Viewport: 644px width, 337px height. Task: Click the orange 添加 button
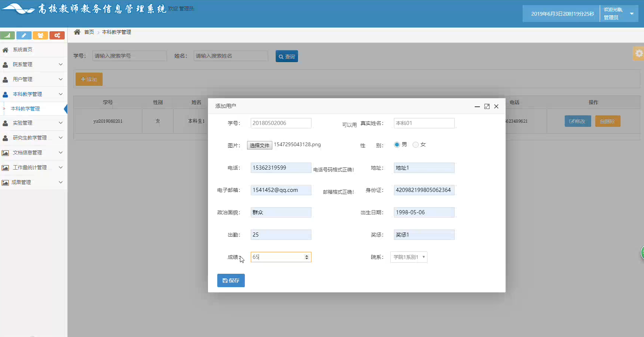tap(89, 79)
